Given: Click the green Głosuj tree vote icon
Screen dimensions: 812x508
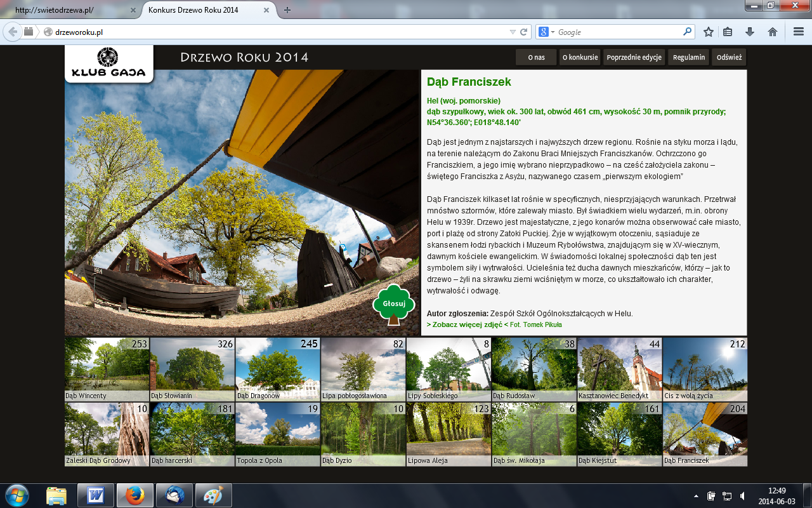Looking at the screenshot, I should coord(393,304).
